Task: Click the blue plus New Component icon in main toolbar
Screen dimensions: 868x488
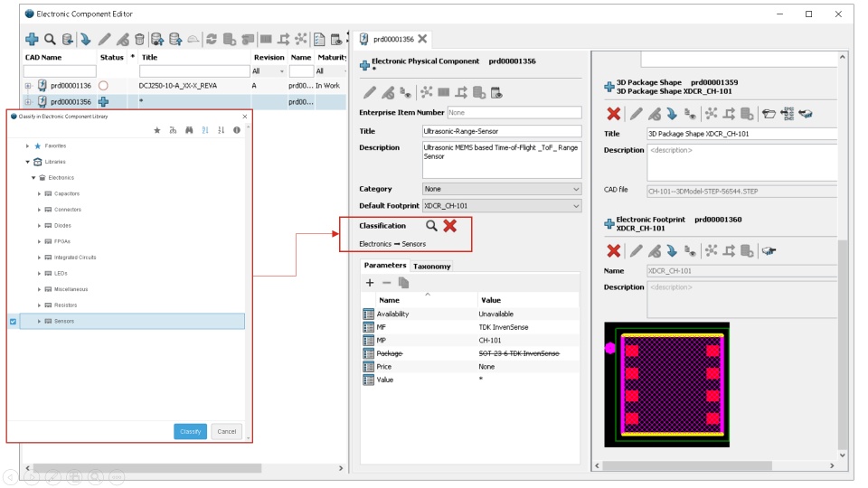Action: (x=33, y=39)
